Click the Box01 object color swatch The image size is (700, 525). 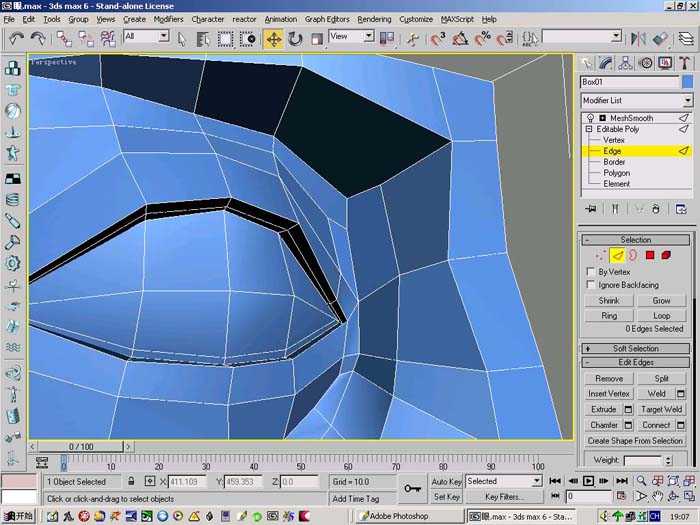tap(688, 82)
